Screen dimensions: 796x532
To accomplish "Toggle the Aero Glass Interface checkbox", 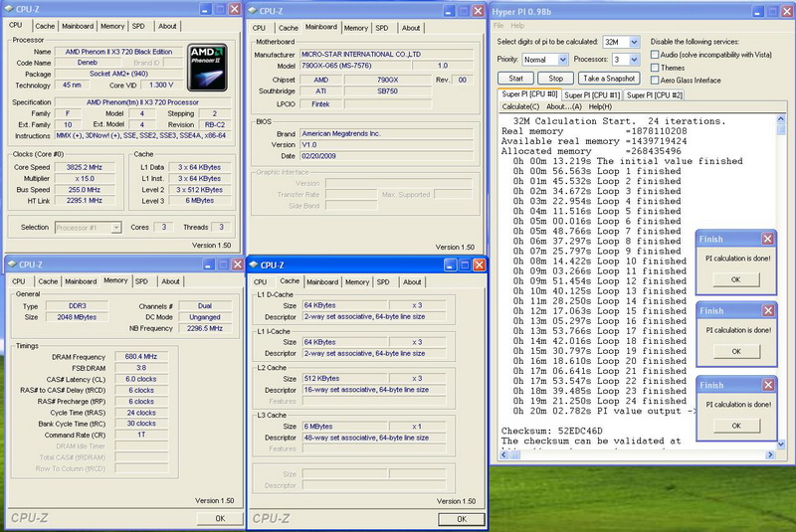I will click(655, 81).
